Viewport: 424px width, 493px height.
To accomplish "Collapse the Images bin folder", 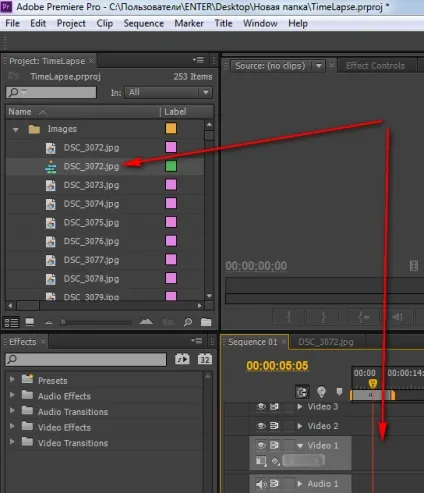I will (x=15, y=130).
